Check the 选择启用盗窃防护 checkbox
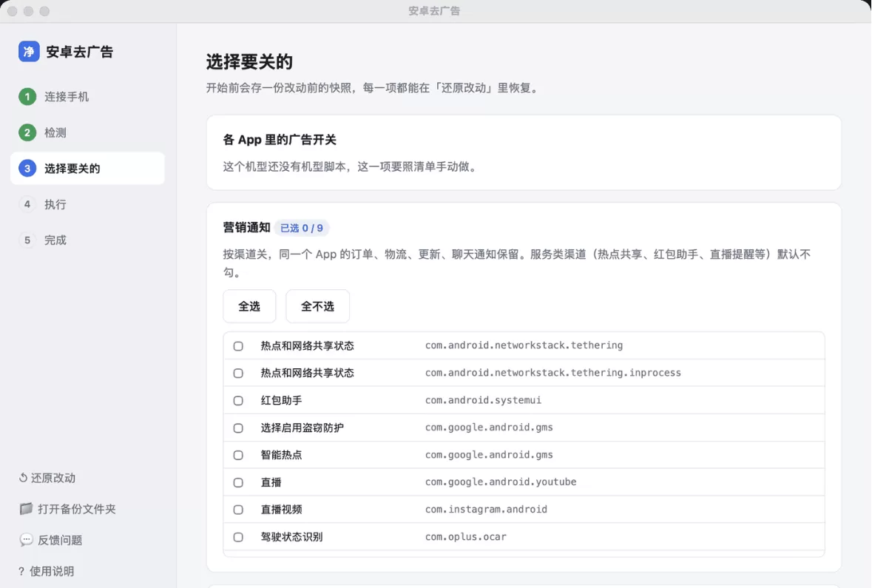Image resolution: width=872 pixels, height=588 pixels. click(238, 428)
